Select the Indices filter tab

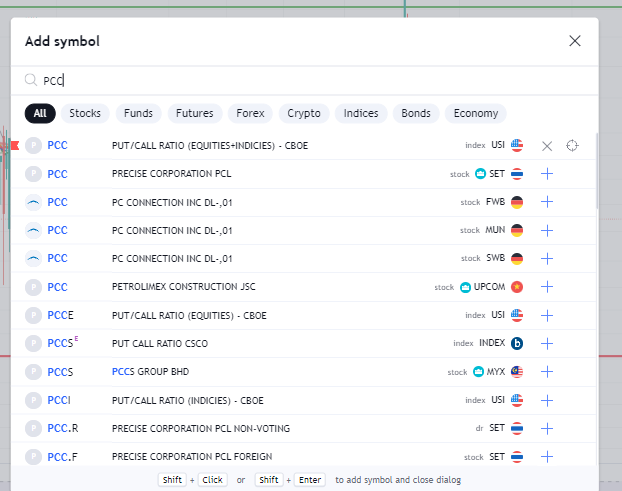361,113
